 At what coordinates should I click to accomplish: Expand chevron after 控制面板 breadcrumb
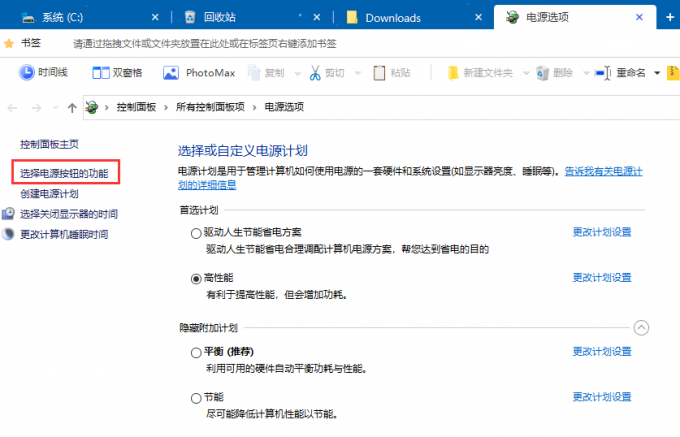[166, 108]
